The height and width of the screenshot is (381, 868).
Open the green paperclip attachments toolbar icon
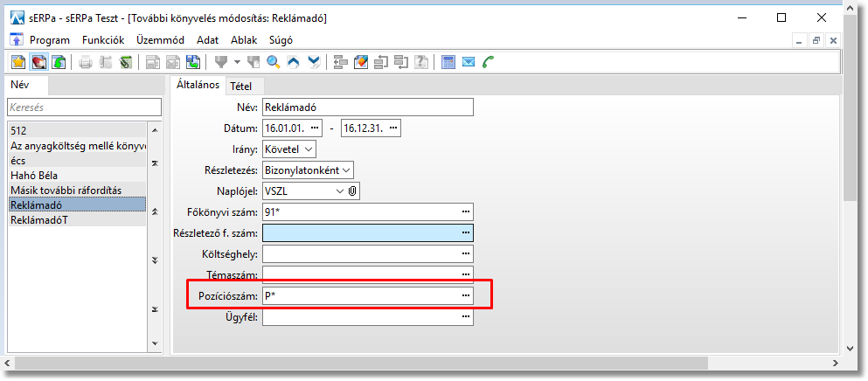point(126,62)
